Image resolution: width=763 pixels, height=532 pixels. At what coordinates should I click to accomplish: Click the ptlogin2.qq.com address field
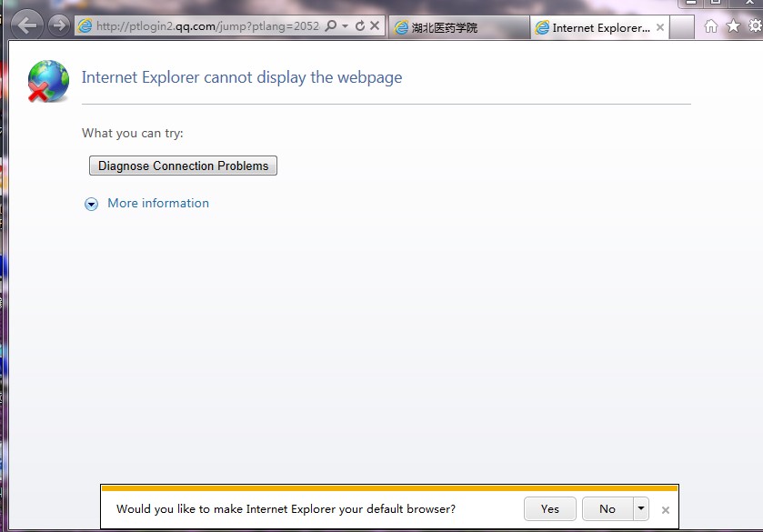pyautogui.click(x=207, y=25)
